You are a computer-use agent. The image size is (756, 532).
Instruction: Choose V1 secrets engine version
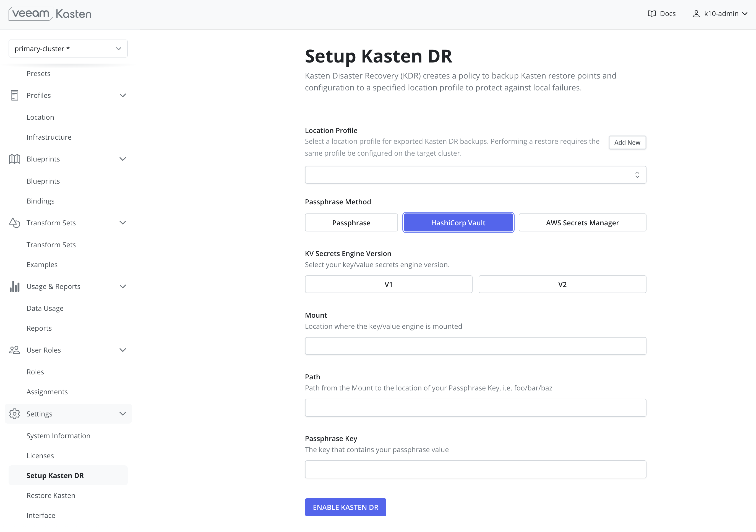(x=389, y=284)
